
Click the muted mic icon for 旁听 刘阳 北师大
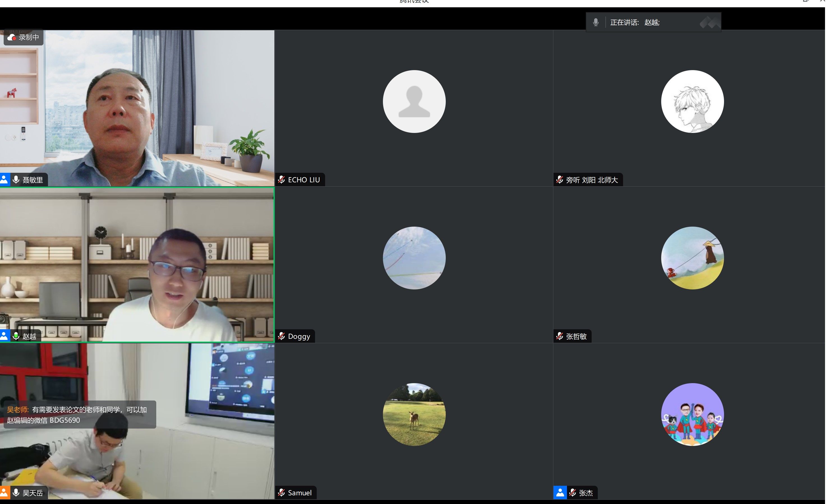pos(559,179)
